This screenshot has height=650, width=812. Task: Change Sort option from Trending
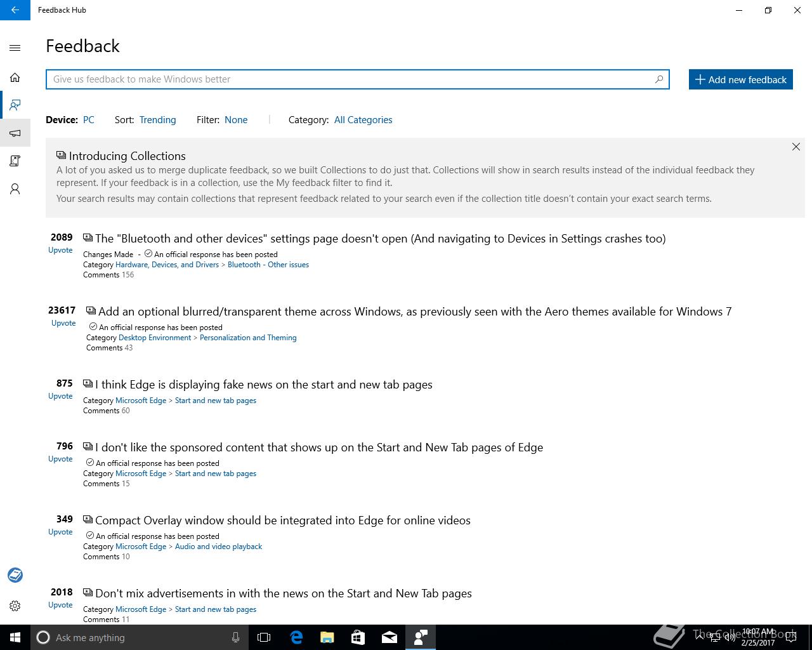click(158, 120)
